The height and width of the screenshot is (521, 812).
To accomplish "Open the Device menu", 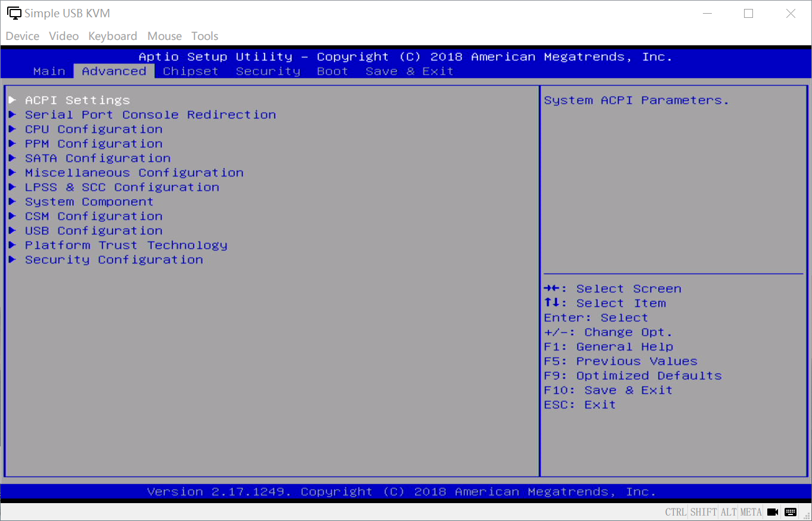I will point(23,36).
